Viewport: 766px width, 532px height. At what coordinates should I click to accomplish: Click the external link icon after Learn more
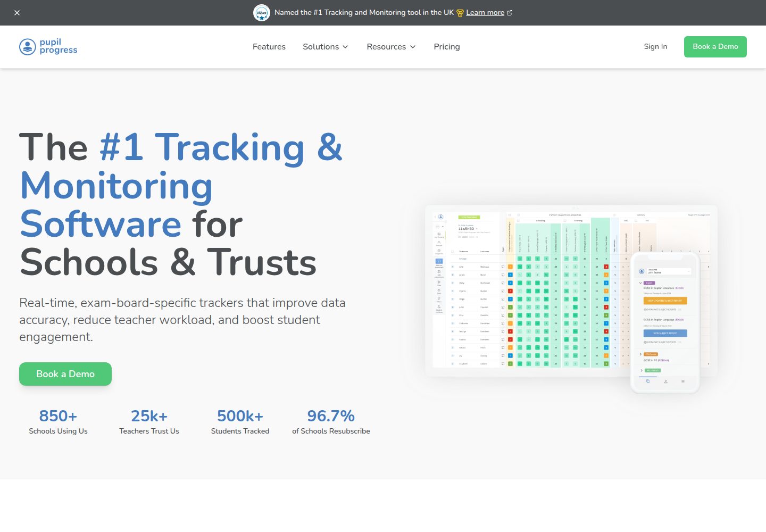[510, 13]
